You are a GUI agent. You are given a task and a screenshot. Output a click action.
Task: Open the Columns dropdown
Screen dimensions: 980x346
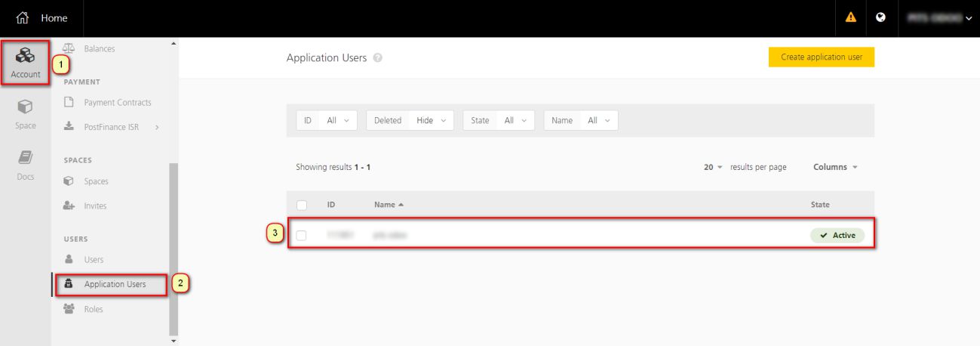tap(835, 167)
